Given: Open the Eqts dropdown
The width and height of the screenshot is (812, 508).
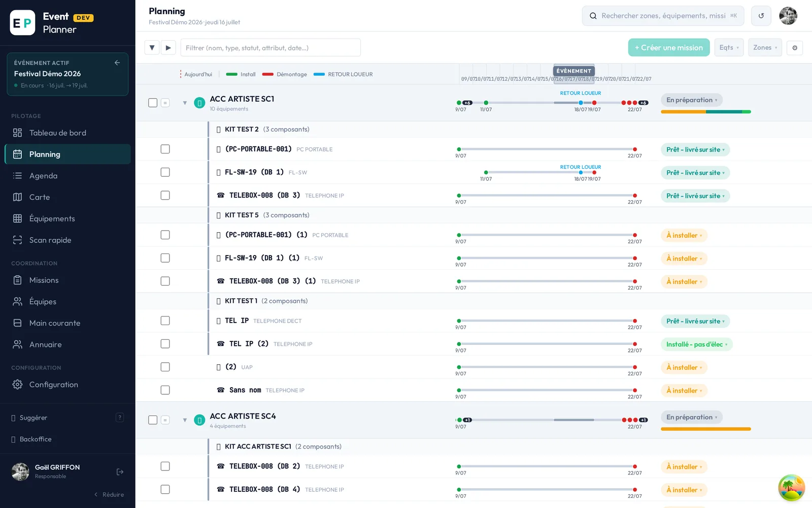Looking at the screenshot, I should tap(729, 48).
